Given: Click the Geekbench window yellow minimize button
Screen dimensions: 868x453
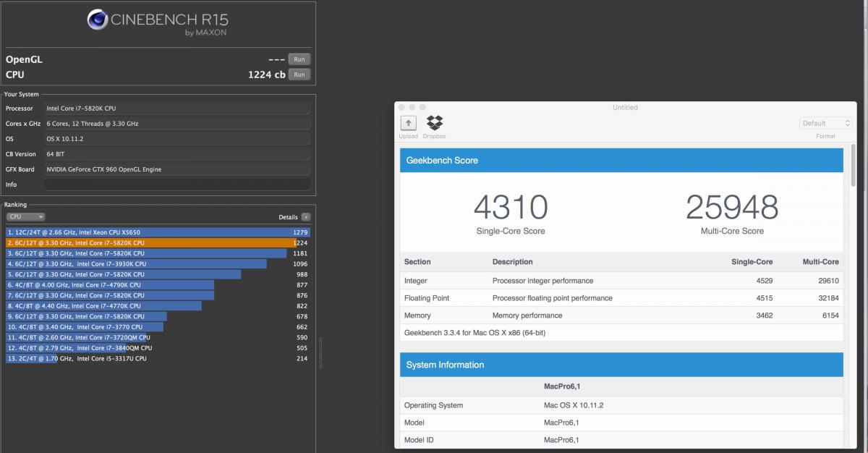Looking at the screenshot, I should click(x=412, y=107).
